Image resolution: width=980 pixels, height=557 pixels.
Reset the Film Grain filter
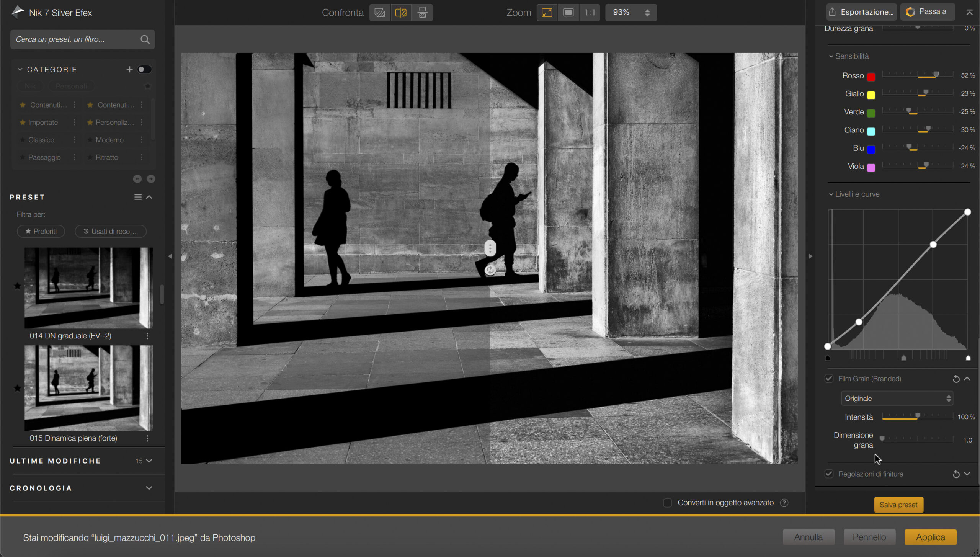tap(956, 379)
